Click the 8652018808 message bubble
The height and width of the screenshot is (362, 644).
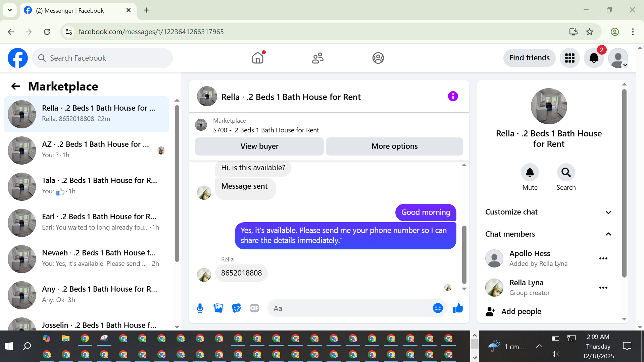(x=241, y=273)
